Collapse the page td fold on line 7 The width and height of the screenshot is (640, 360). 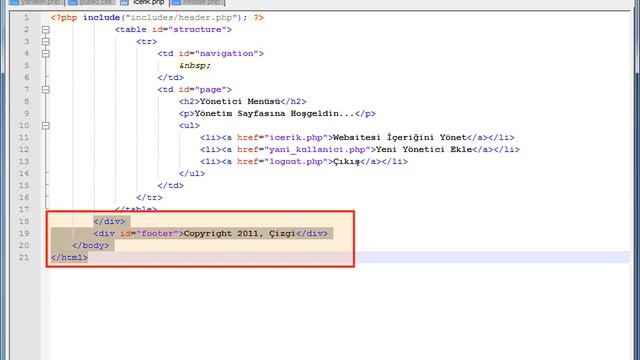pyautogui.click(x=46, y=89)
